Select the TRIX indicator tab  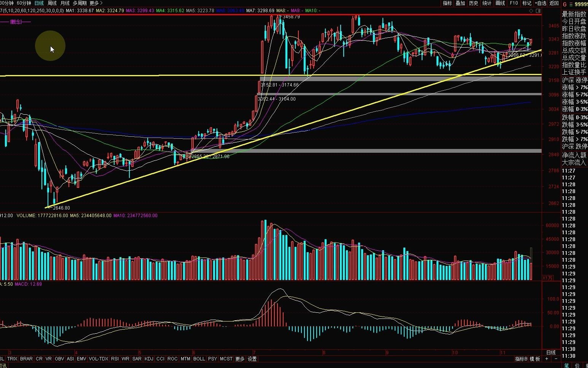(12, 359)
